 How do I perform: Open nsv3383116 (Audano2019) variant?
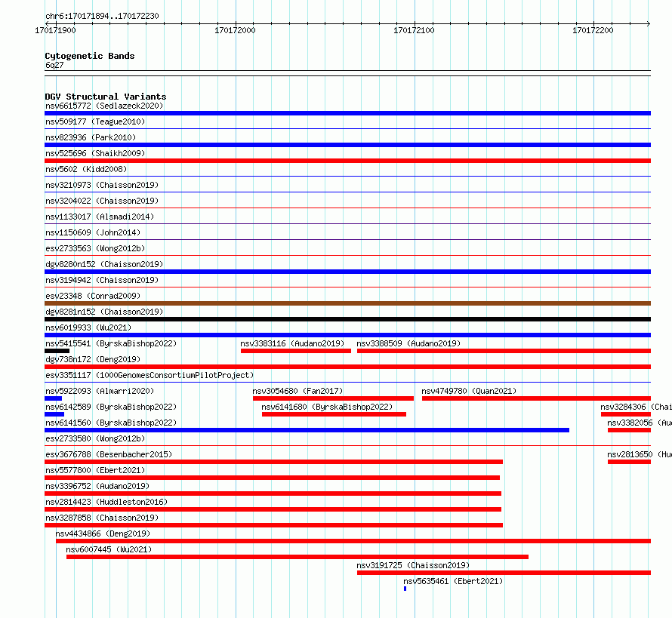click(292, 343)
